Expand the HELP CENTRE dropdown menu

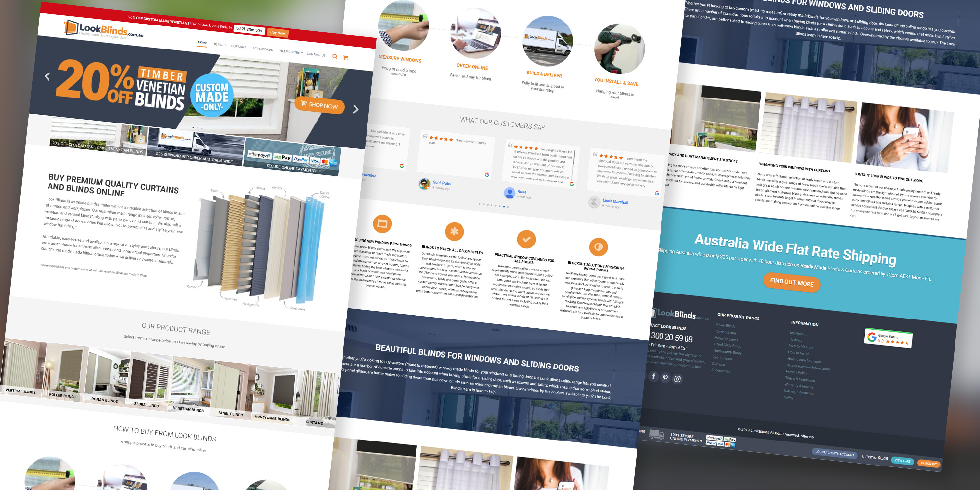click(291, 52)
